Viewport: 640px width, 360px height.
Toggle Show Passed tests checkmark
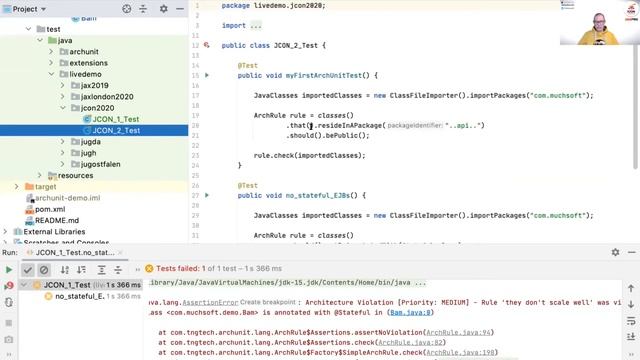(x=28, y=270)
